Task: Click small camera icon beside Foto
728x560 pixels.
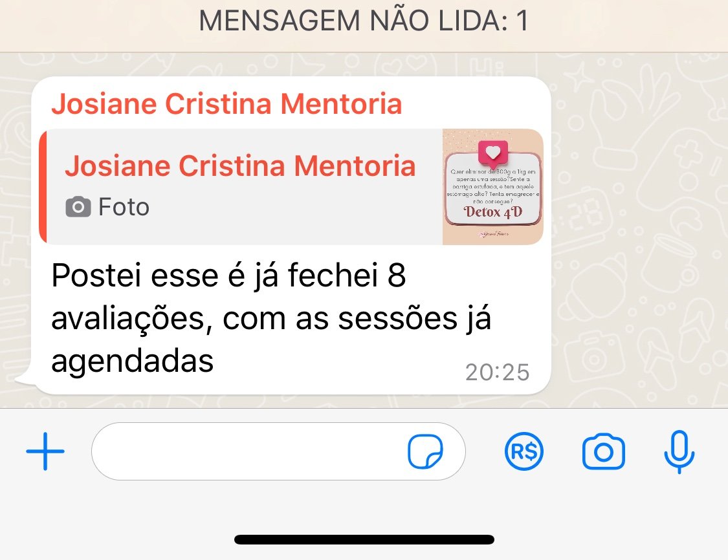Action: [x=78, y=207]
